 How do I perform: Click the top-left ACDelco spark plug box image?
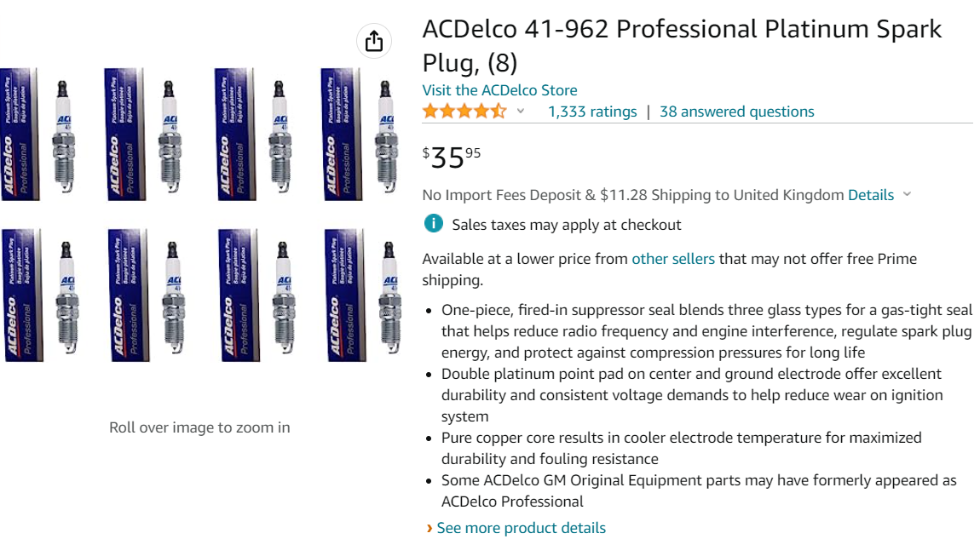point(20,135)
